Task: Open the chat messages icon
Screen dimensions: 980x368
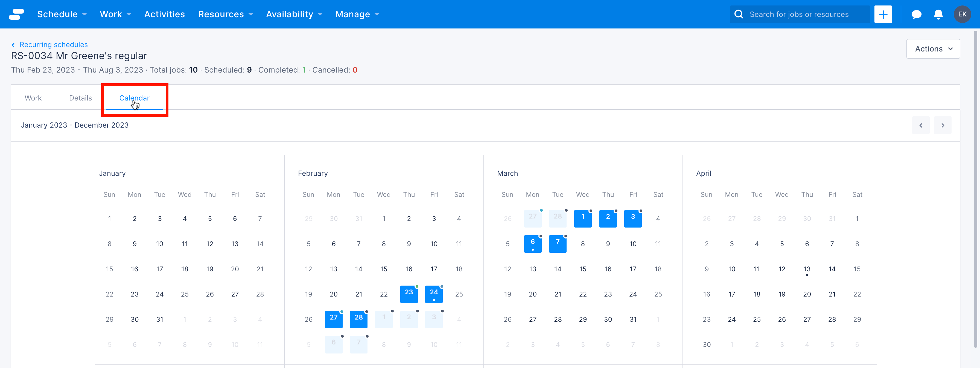Action: tap(916, 14)
